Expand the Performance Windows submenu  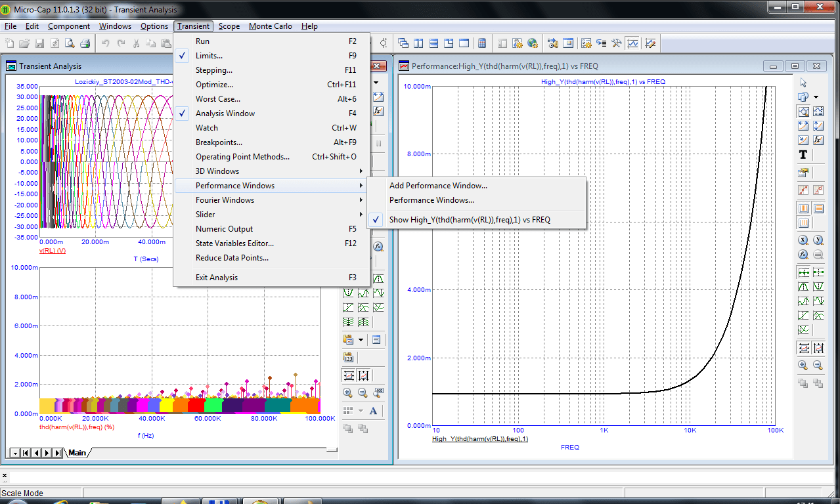click(272, 186)
